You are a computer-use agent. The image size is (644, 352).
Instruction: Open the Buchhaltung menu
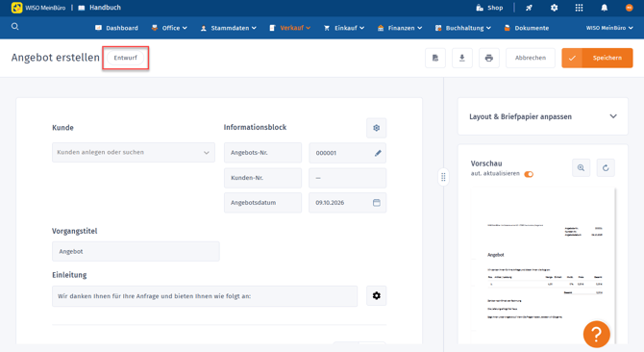463,28
